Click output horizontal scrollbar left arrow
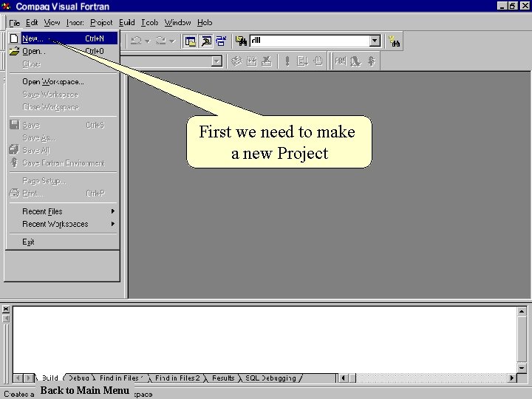 [x=344, y=378]
